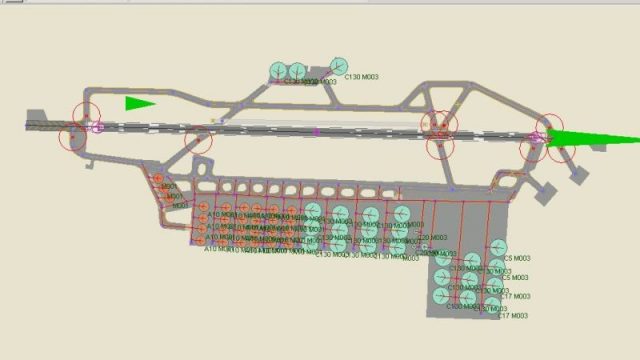Click the yellow marker near the runway's west section
This screenshot has width=640, height=360.
click(x=213, y=121)
